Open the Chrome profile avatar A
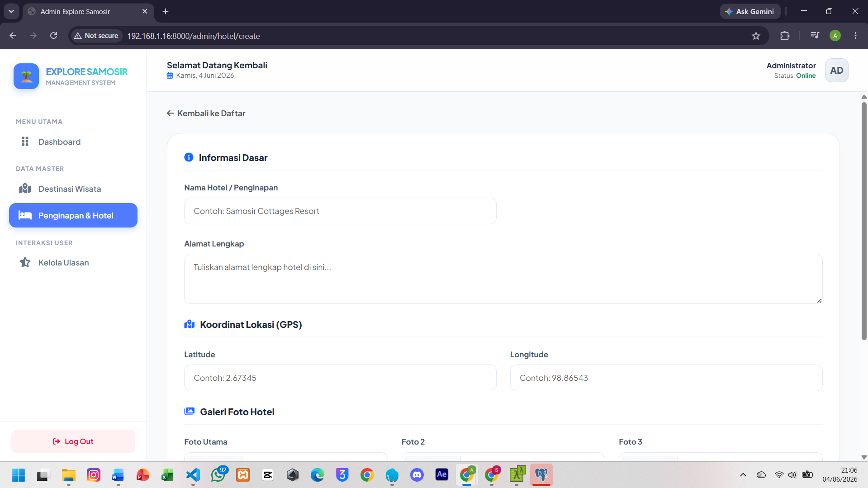Viewport: 868px width, 488px height. coord(835,36)
